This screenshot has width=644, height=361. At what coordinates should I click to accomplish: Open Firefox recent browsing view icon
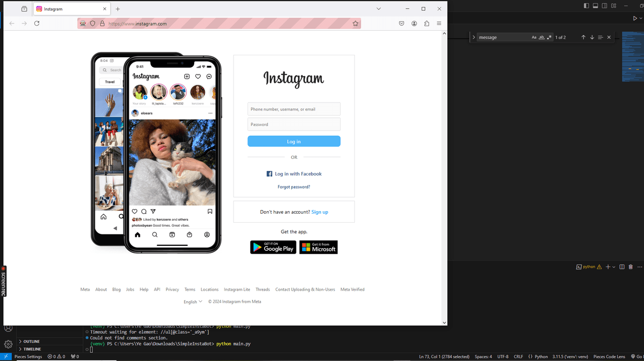pos(24,9)
